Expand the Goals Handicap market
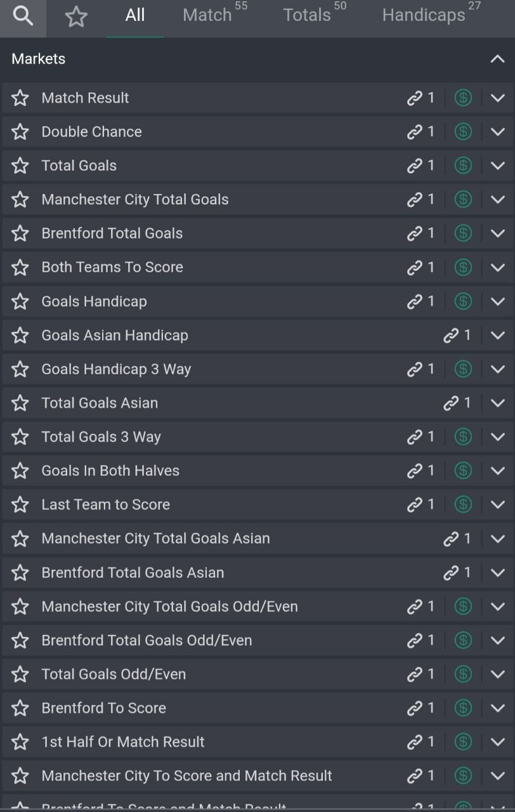 pyautogui.click(x=497, y=301)
